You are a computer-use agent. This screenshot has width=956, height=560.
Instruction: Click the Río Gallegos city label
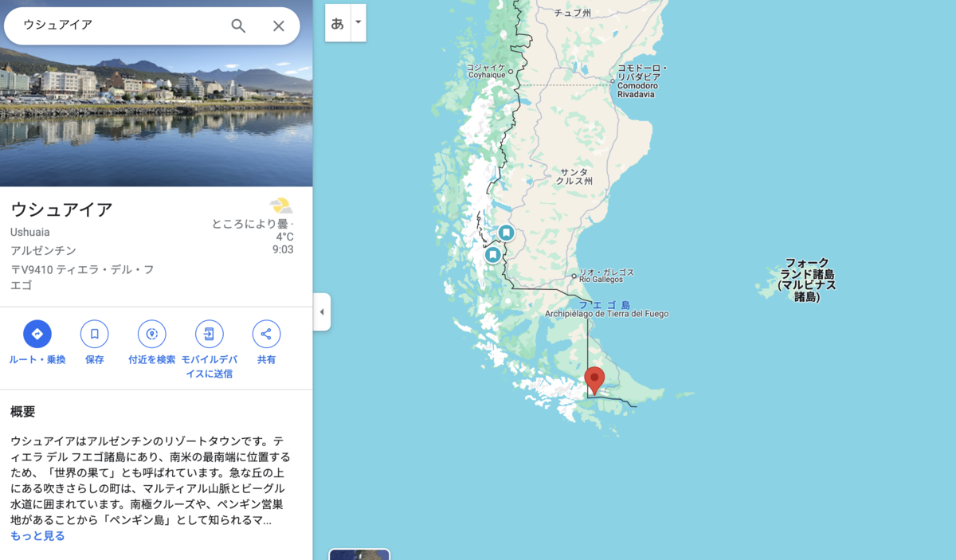[x=606, y=276]
